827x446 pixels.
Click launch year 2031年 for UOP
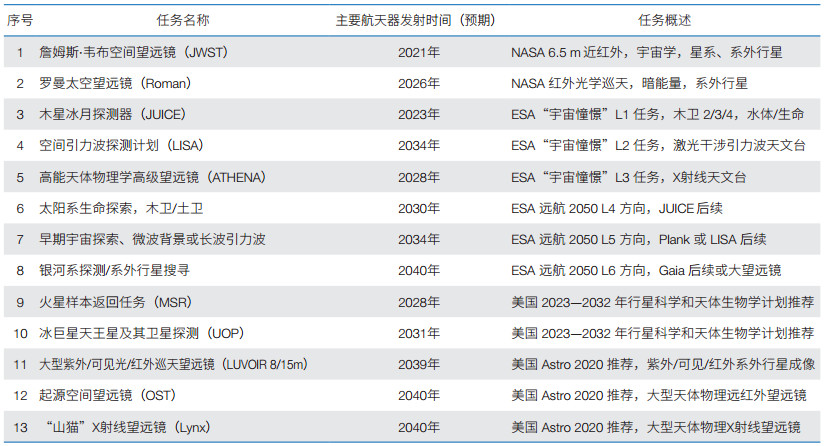click(419, 333)
